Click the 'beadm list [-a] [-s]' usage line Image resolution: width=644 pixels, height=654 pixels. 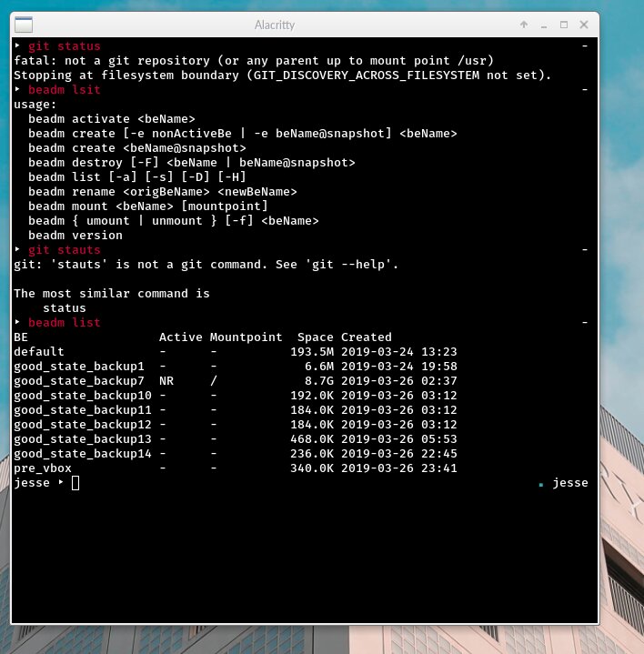tap(136, 176)
